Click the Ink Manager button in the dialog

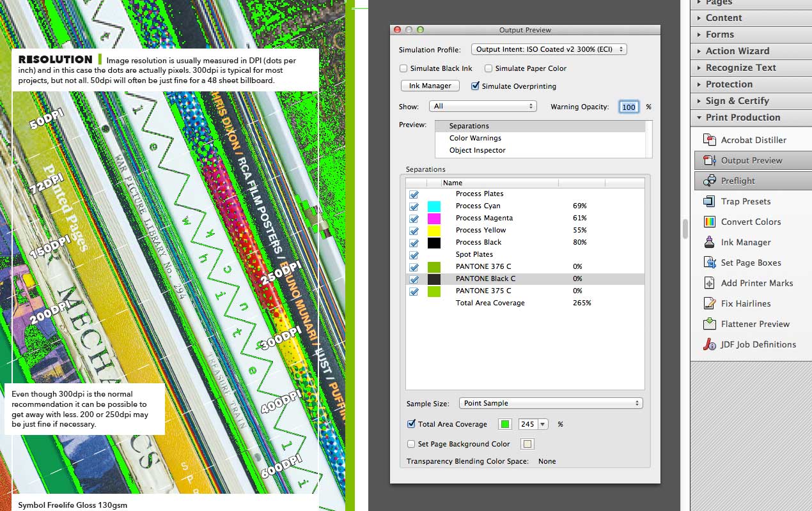click(x=430, y=86)
